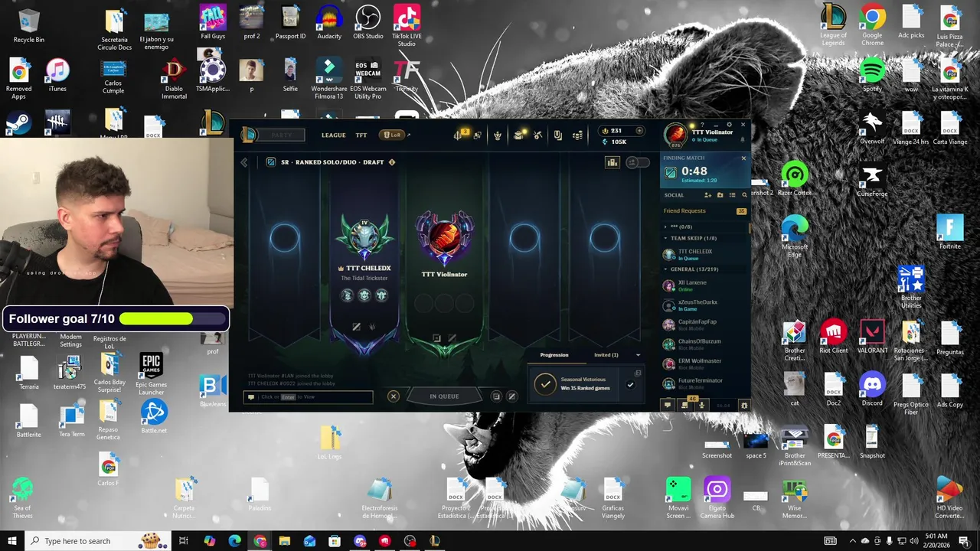Image resolution: width=980 pixels, height=551 pixels.
Task: Select friend ERM Wolfmaster in list
Action: (704, 364)
